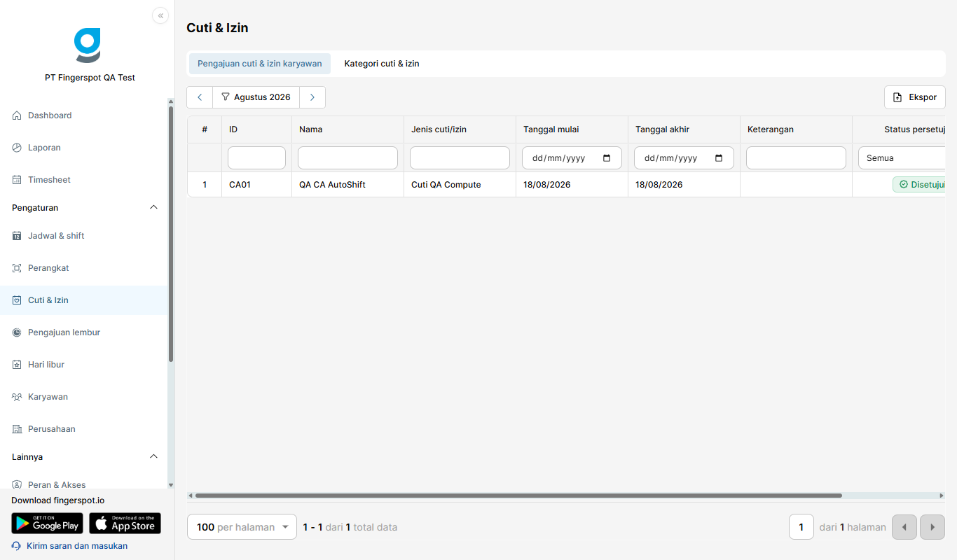
Task: Click the Ekspor button
Action: tap(915, 97)
